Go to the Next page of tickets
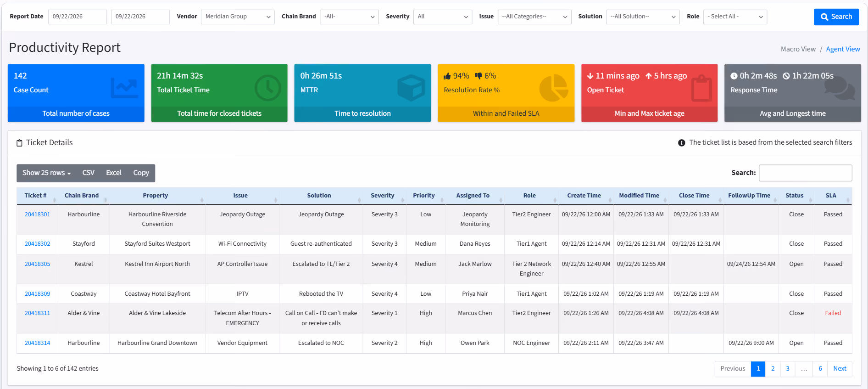 coord(840,369)
